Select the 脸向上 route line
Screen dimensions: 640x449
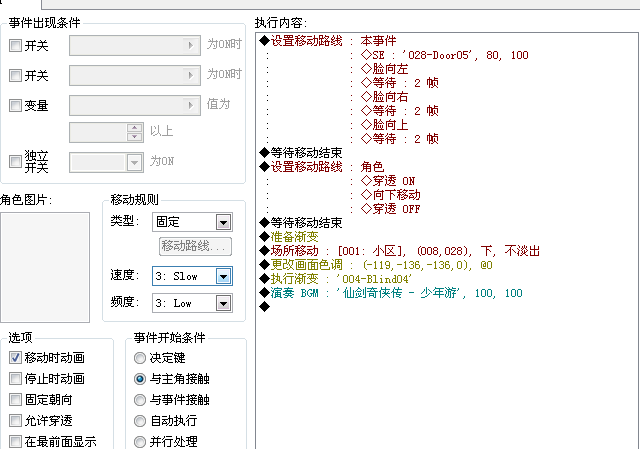(384, 125)
